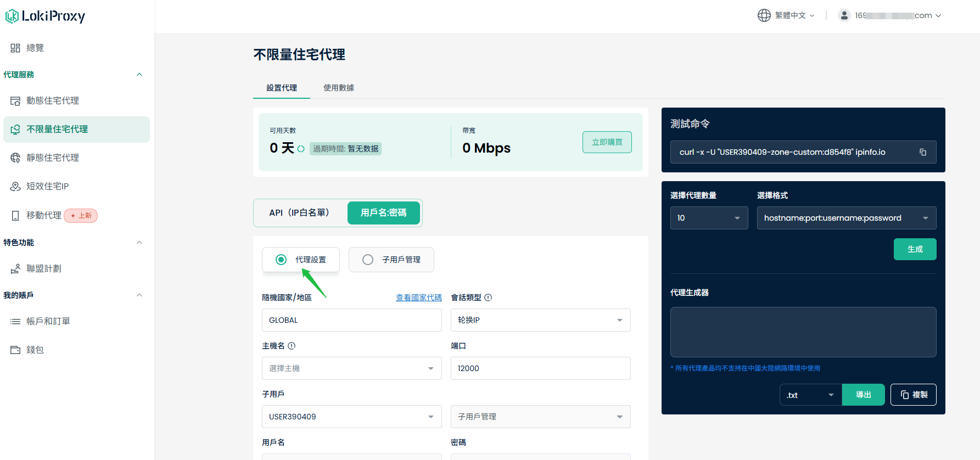Image resolution: width=980 pixels, height=460 pixels.
Task: Click the 複製 copy button
Action: 914,395
